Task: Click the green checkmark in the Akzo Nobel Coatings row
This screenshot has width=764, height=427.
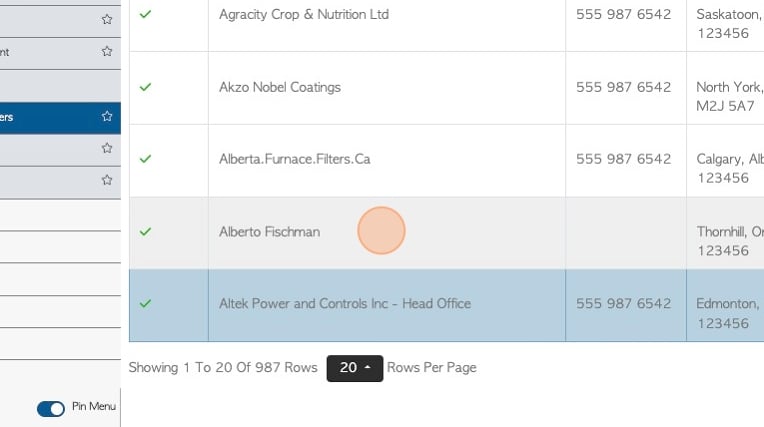Action: [145, 87]
